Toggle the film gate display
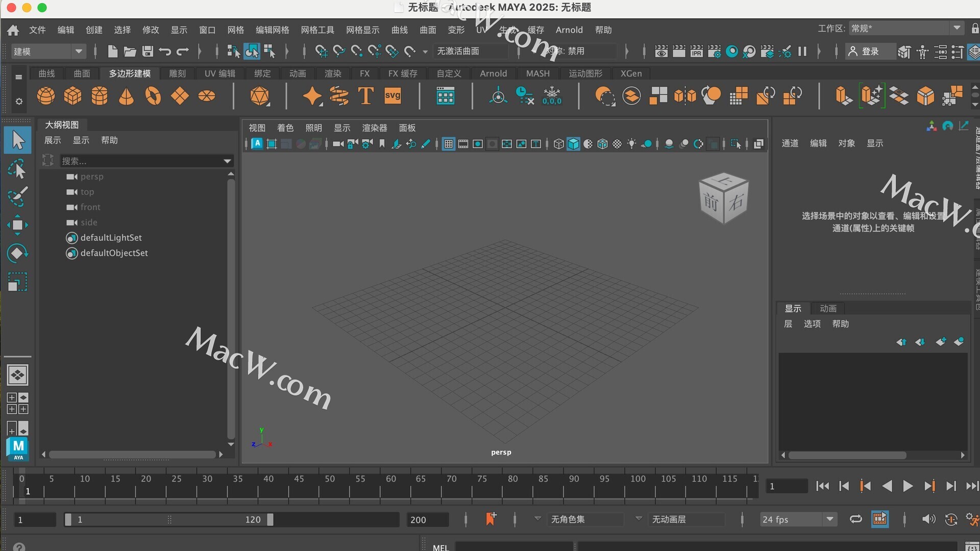 click(x=463, y=144)
